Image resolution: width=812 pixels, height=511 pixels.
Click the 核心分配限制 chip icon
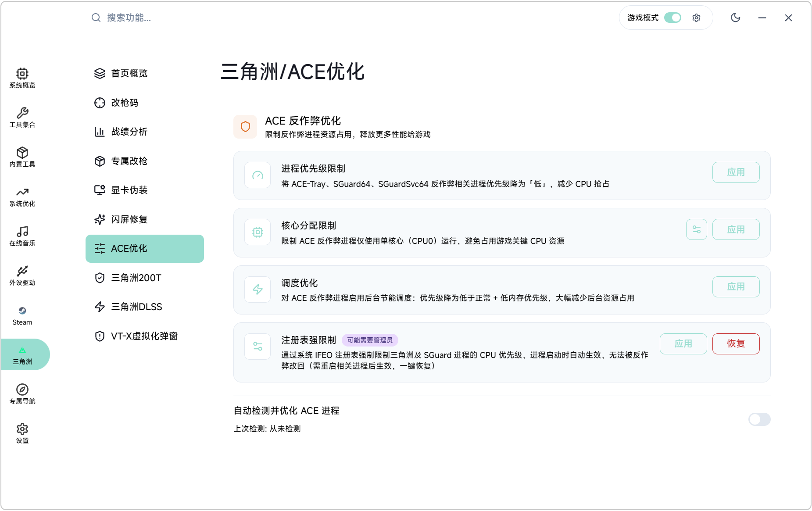click(x=258, y=232)
